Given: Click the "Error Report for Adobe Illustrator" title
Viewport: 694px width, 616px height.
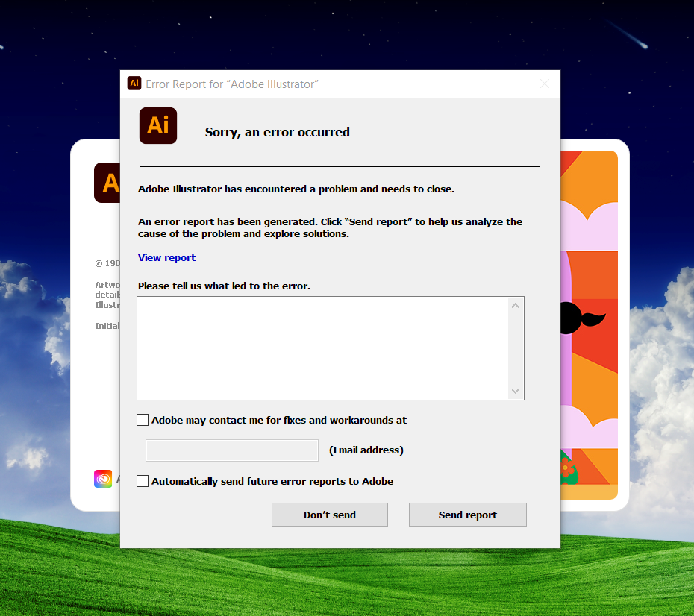Looking at the screenshot, I should (232, 84).
